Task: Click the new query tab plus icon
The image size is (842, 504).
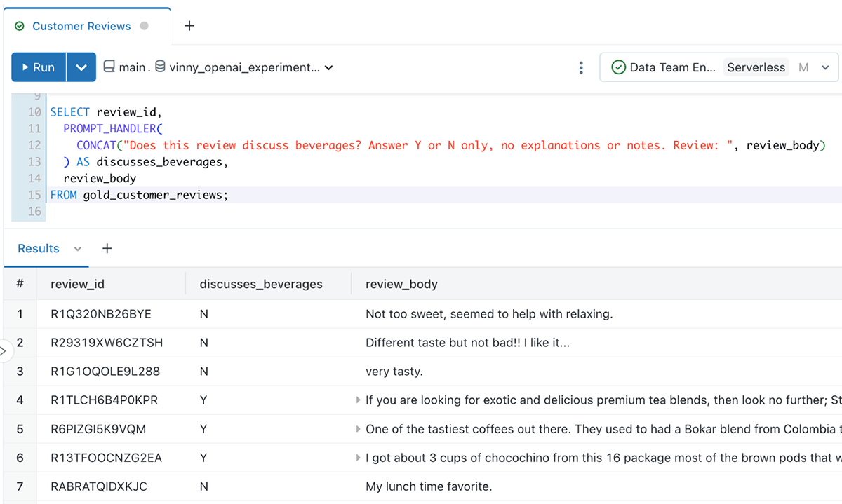Action: point(189,26)
